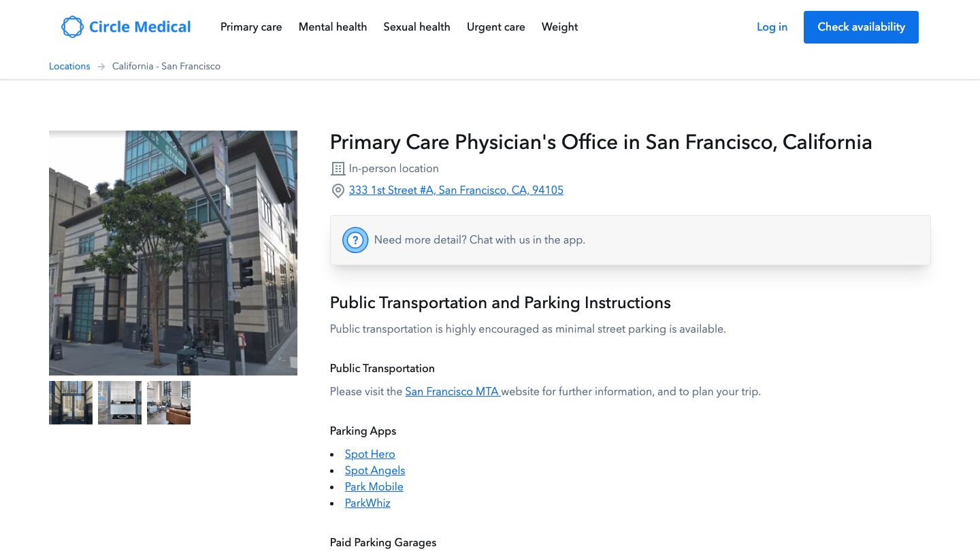The image size is (980, 551).
Task: Open the San Francisco MTA website link
Action: (452, 392)
